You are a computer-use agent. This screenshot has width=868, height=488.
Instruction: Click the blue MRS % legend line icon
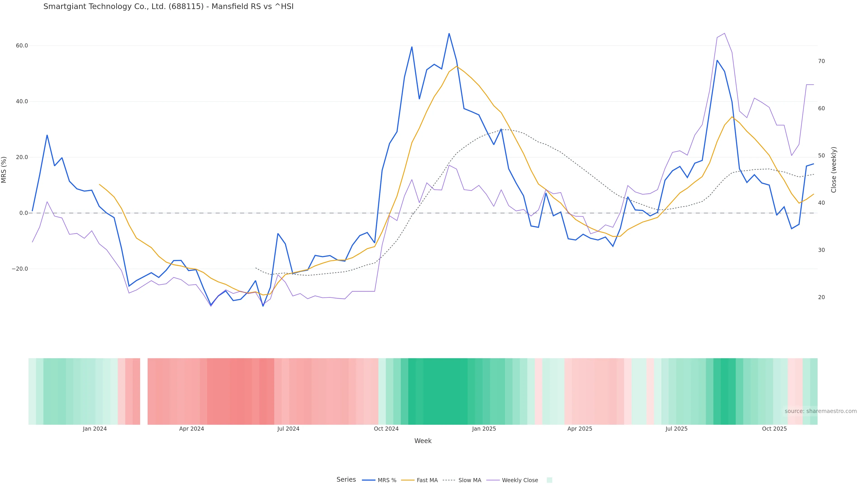[x=369, y=480]
